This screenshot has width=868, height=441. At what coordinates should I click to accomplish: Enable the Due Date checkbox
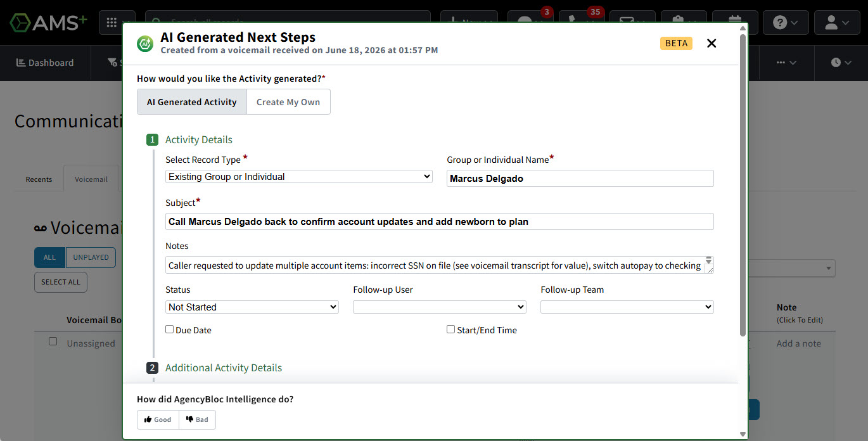[170, 329]
